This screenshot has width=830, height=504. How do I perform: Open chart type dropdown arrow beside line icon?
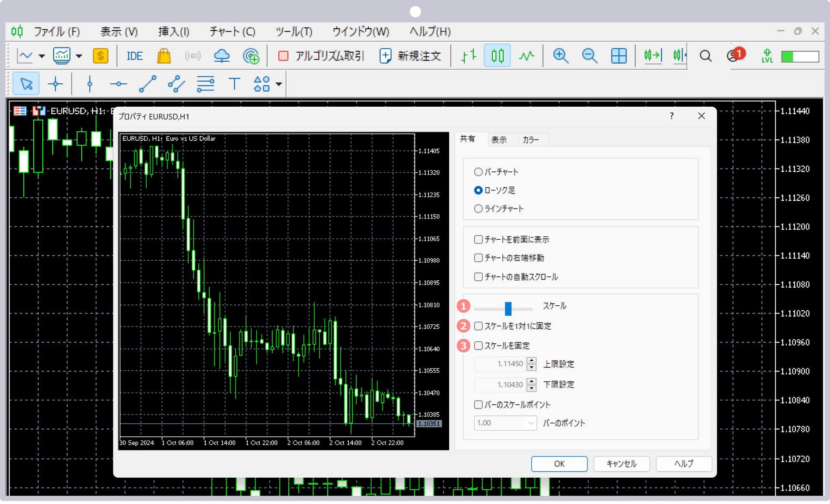click(41, 56)
